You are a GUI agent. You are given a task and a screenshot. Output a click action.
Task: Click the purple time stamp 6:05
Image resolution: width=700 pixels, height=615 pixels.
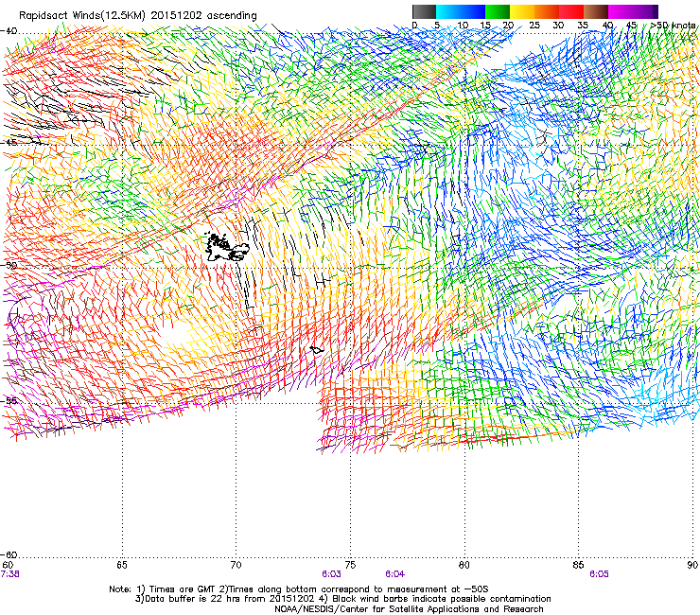coord(599,574)
